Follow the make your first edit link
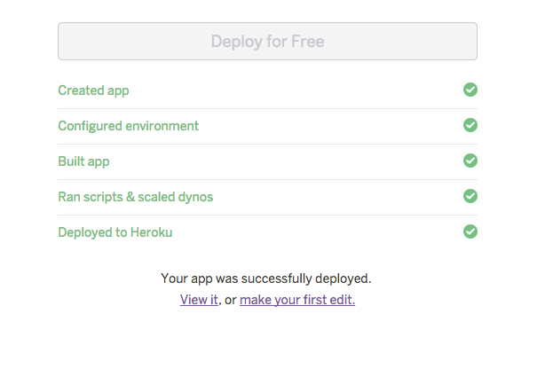The height and width of the screenshot is (392, 553). [x=297, y=300]
